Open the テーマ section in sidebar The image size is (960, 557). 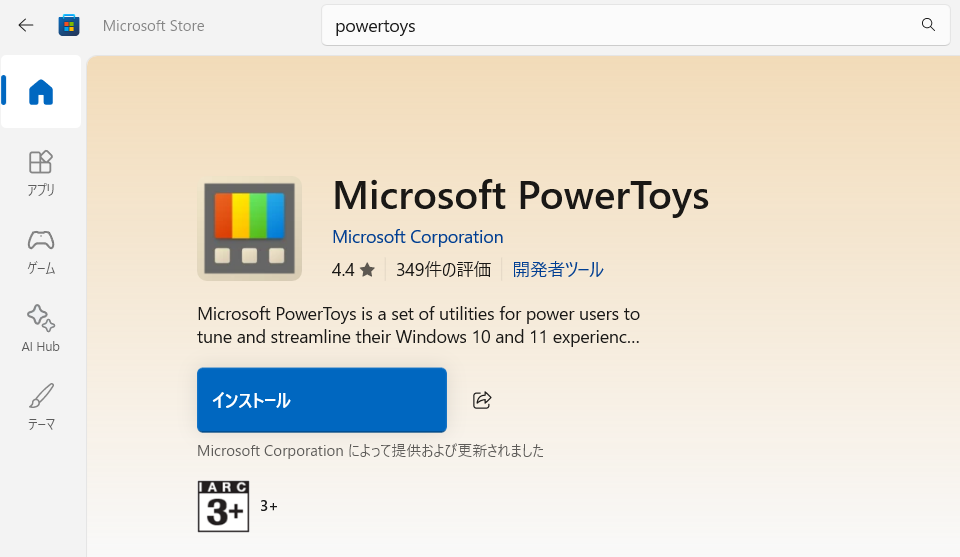tap(41, 407)
